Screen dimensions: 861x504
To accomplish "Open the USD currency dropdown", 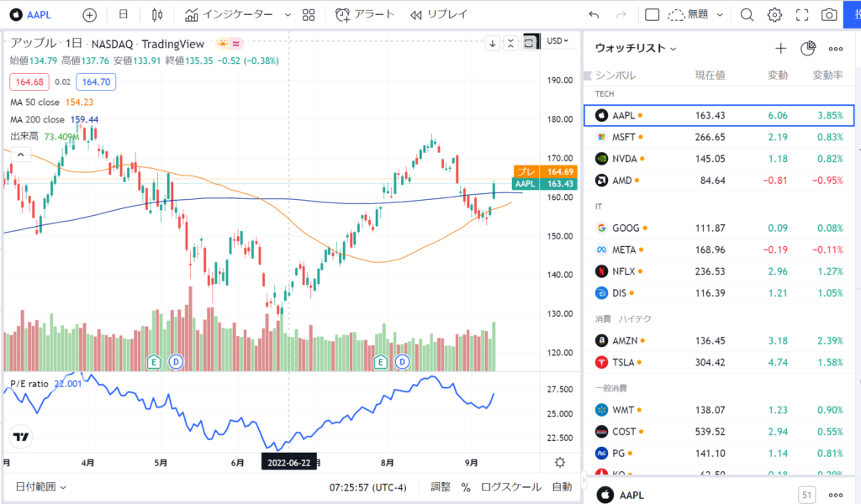I will [558, 40].
